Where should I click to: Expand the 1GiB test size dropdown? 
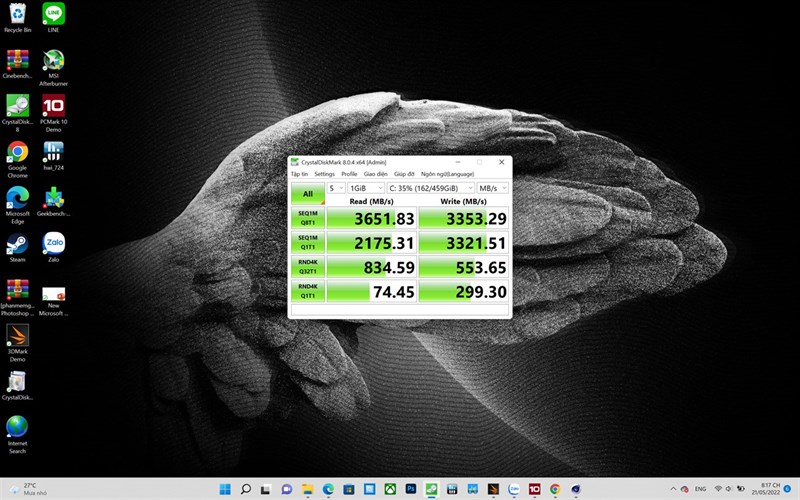366,188
